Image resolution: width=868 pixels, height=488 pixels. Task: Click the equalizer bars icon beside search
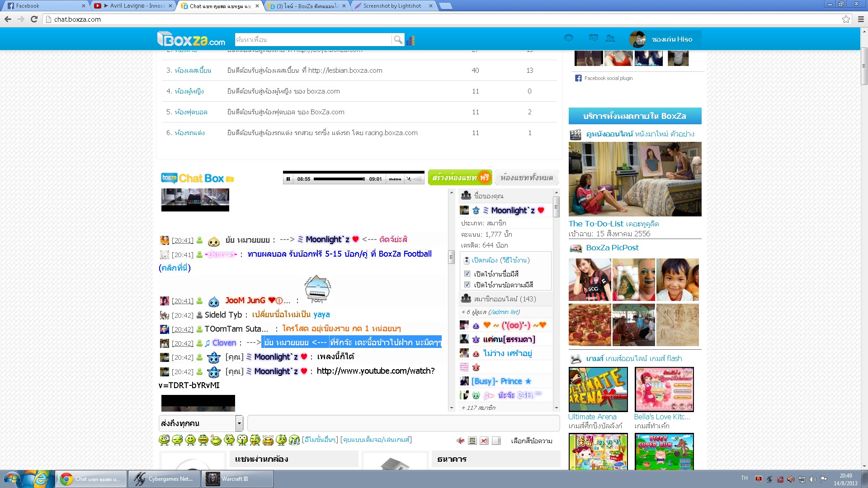(410, 40)
